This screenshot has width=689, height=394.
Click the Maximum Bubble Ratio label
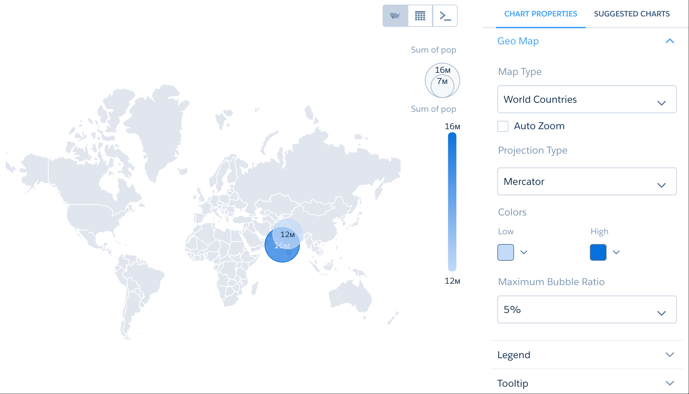pos(551,282)
